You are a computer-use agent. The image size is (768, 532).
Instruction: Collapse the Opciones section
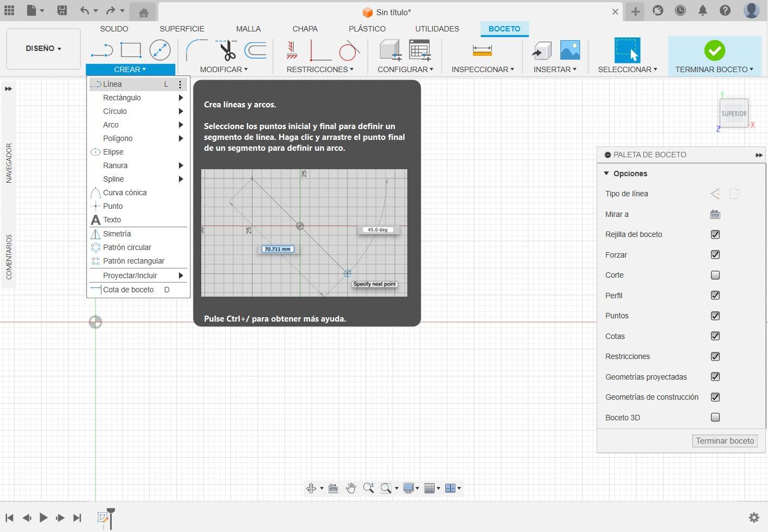click(606, 174)
